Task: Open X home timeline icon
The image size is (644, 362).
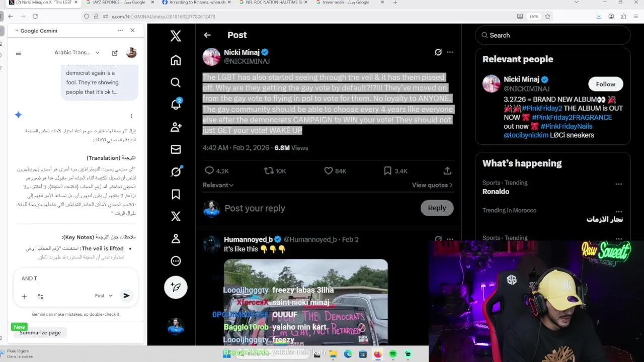Action: click(176, 60)
